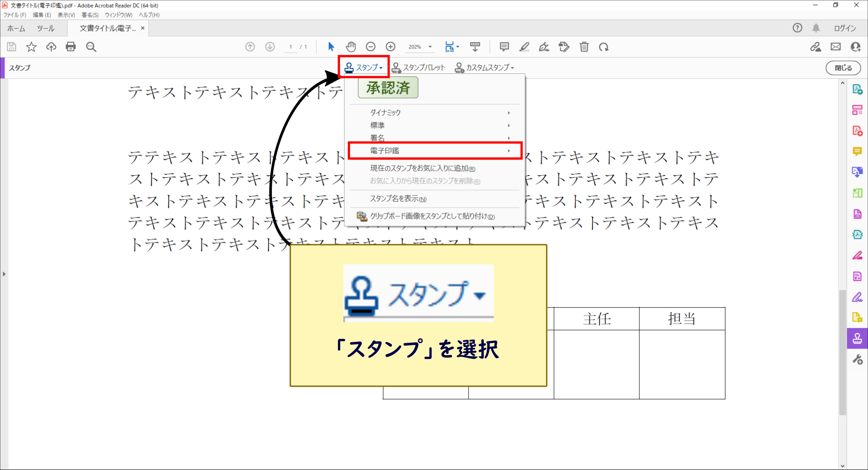
Task: Expand the カスタムスタンプ dropdown
Action: tap(485, 67)
